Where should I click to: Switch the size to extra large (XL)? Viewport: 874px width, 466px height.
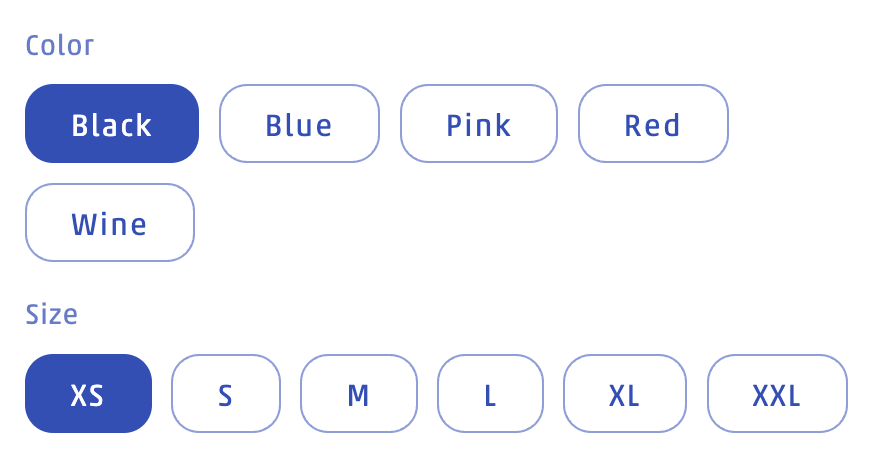[625, 394]
